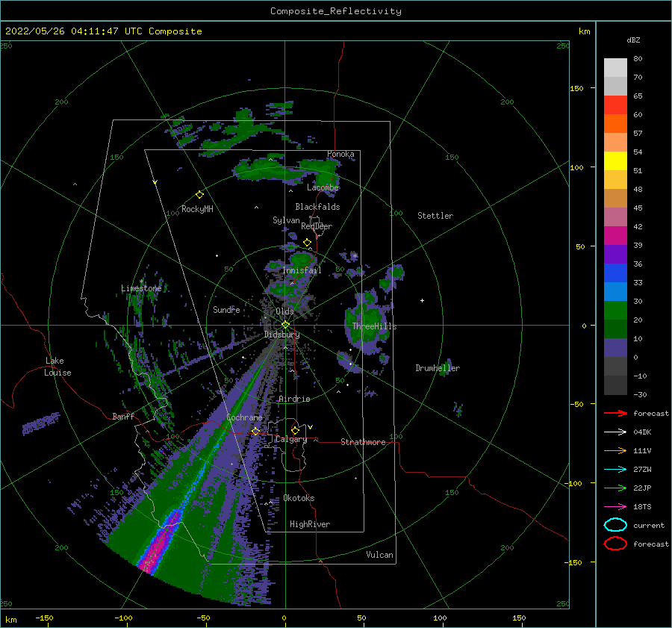The height and width of the screenshot is (628, 672).
Task: Click the blue 36 dBZ color swatch
Action: coord(615,273)
